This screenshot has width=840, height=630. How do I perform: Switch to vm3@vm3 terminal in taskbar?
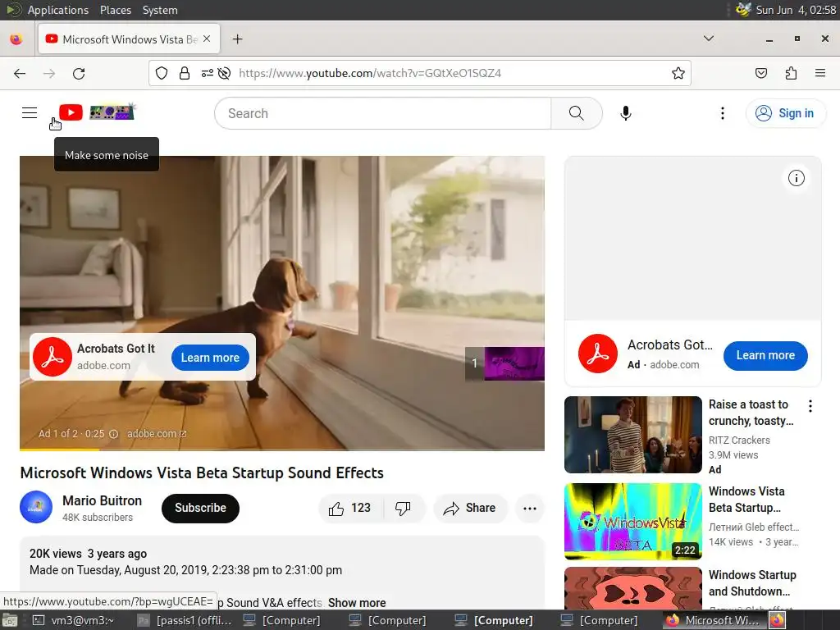point(75,620)
